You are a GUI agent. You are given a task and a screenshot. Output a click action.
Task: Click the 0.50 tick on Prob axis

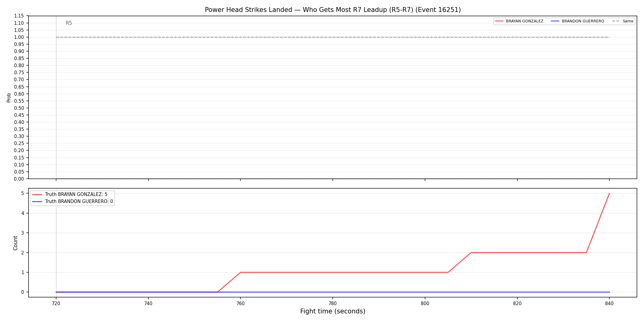click(19, 108)
